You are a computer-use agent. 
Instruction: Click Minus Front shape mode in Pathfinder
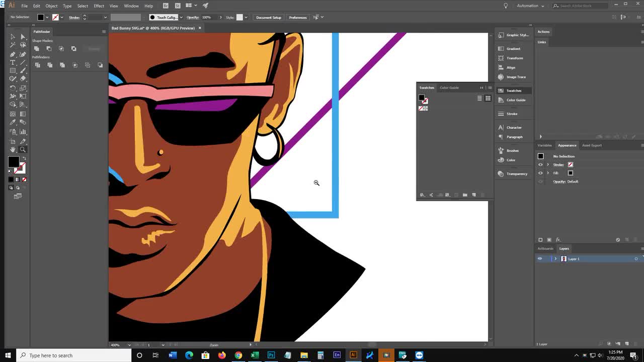(49, 49)
